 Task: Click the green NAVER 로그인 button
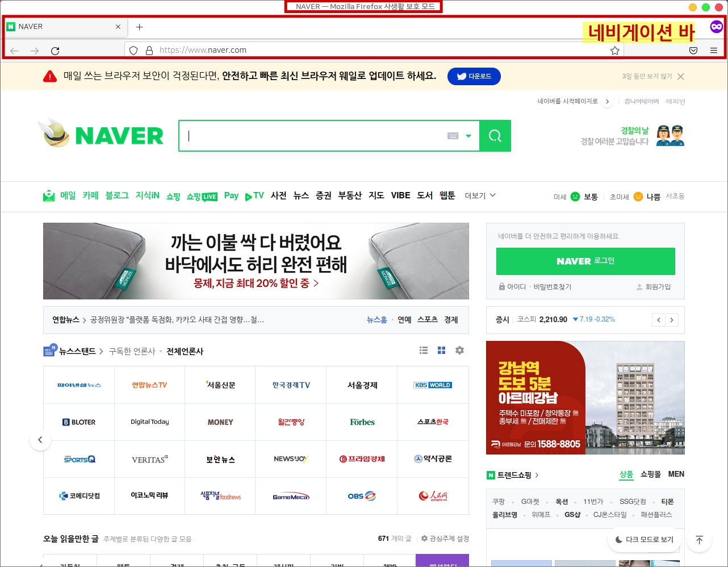coord(585,261)
